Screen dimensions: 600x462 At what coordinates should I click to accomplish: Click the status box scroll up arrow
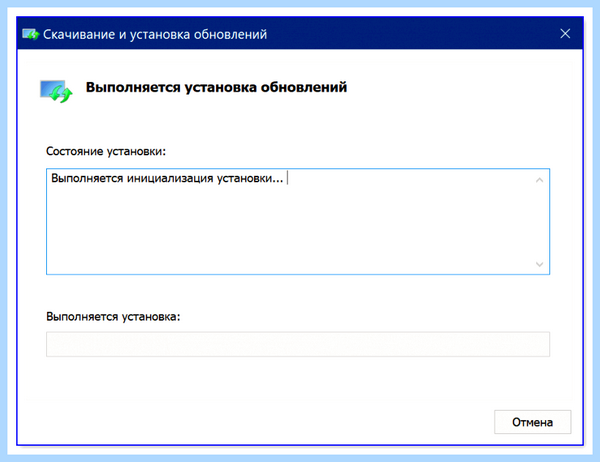click(x=539, y=180)
